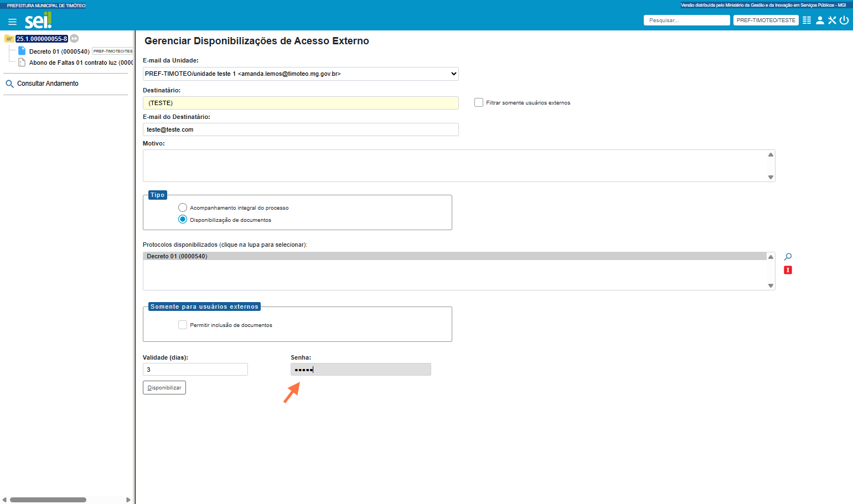Viewport: 853px width, 504px height.
Task: Click left panel scroll right arrow
Action: [128, 500]
